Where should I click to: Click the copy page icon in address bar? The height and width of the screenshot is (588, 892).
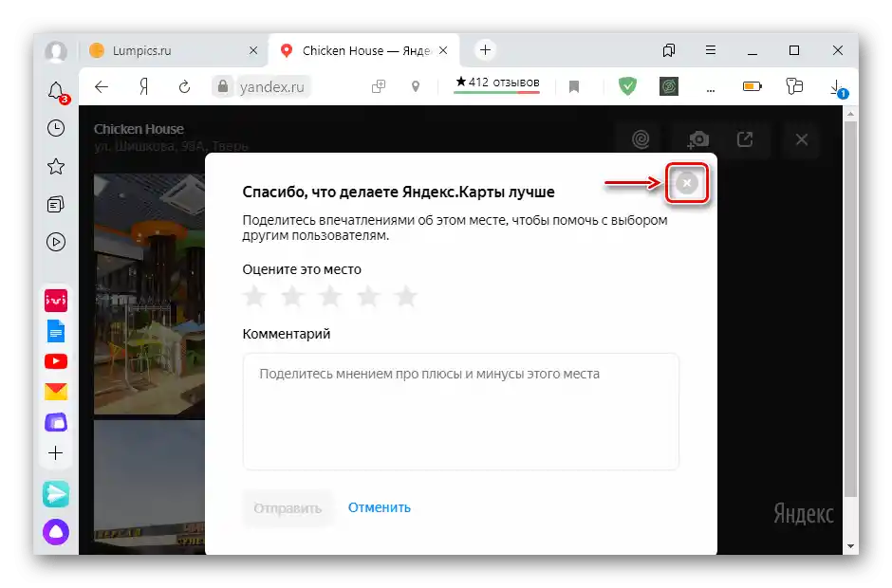pos(379,86)
